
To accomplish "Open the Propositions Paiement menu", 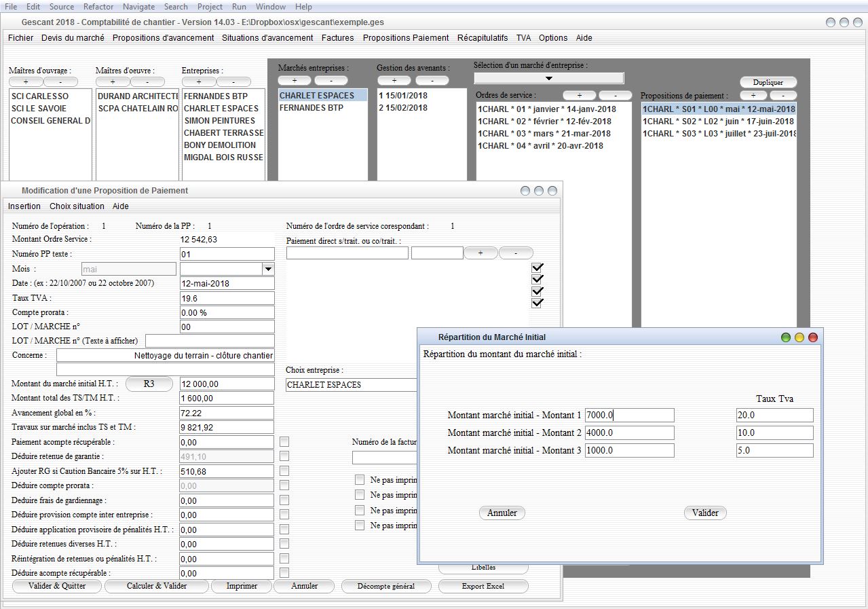I will point(406,38).
